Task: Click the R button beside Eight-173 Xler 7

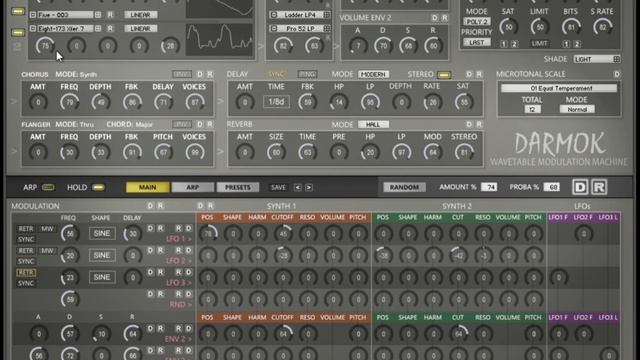Action: [110, 29]
